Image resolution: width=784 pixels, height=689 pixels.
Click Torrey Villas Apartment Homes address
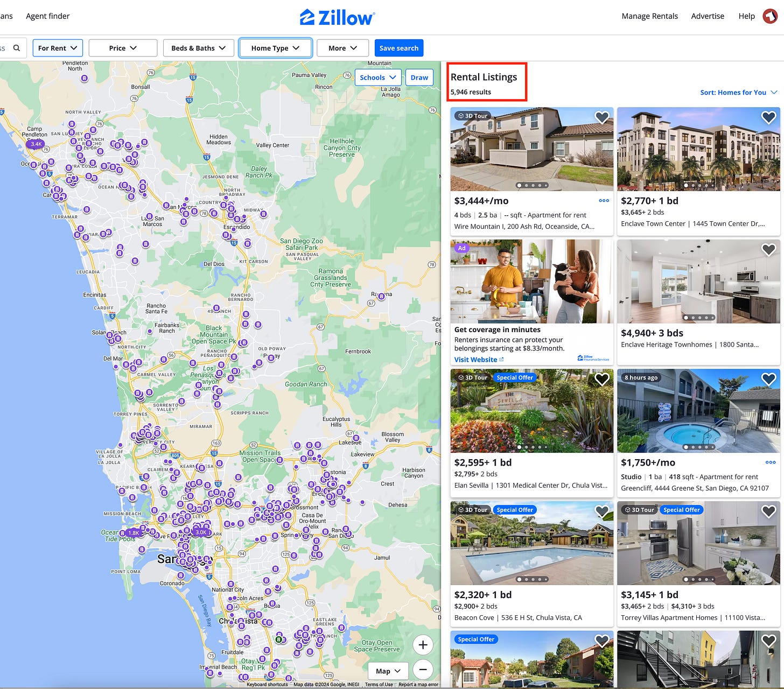pyautogui.click(x=693, y=618)
